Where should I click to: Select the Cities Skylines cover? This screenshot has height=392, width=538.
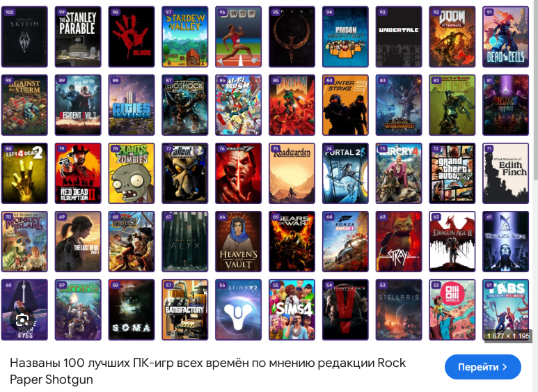point(132,105)
